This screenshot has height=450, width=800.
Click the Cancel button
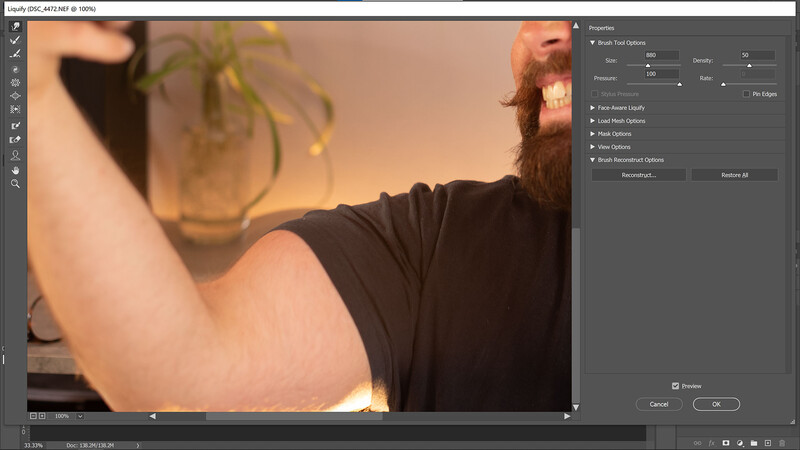(x=659, y=404)
